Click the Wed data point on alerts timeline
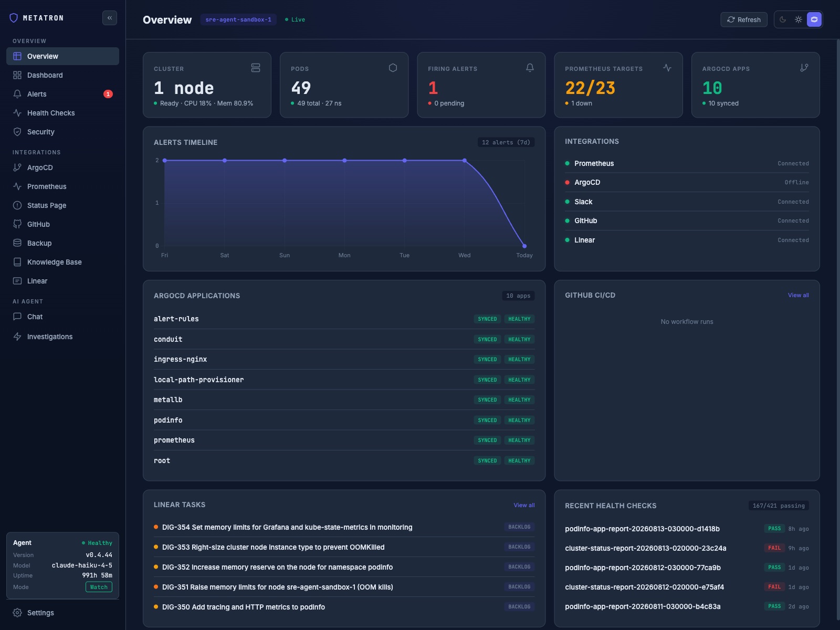Viewport: 840px width, 630px height. [x=465, y=161]
